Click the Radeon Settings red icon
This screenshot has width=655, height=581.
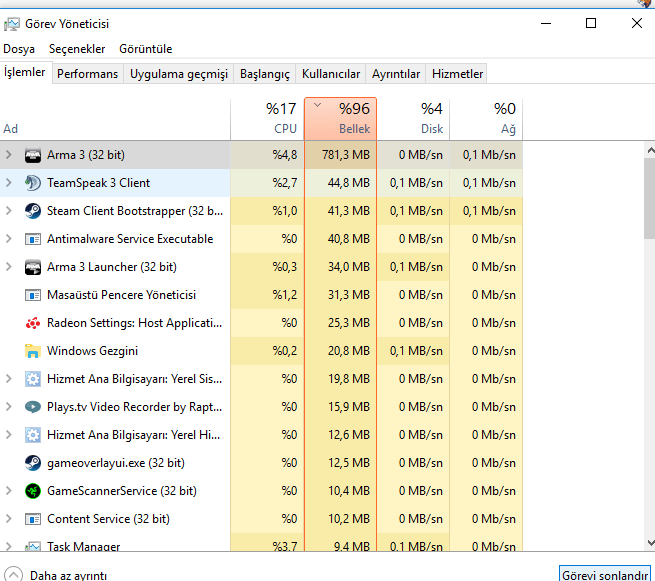pos(33,323)
